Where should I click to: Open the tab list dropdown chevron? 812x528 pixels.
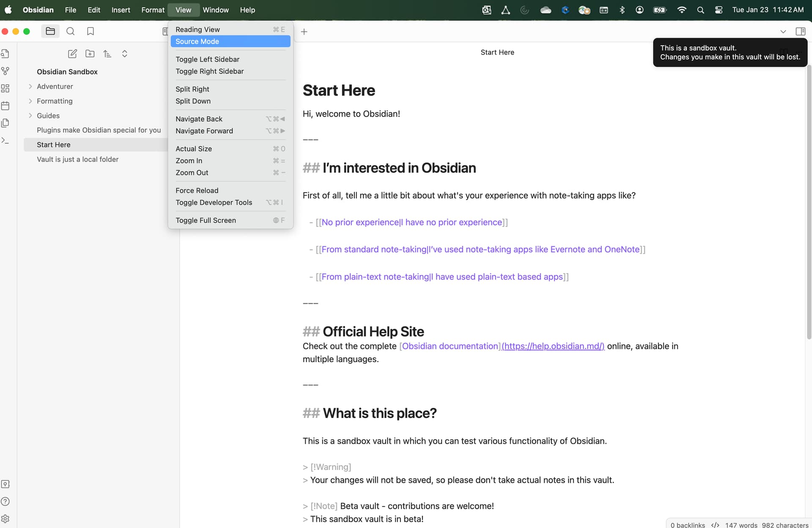click(783, 32)
